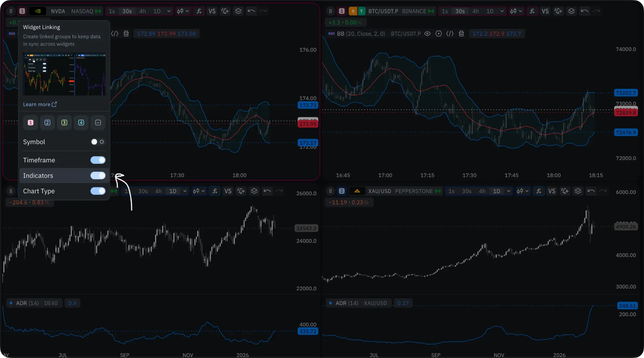Toggle the Symbol linking switch

[x=98, y=142]
